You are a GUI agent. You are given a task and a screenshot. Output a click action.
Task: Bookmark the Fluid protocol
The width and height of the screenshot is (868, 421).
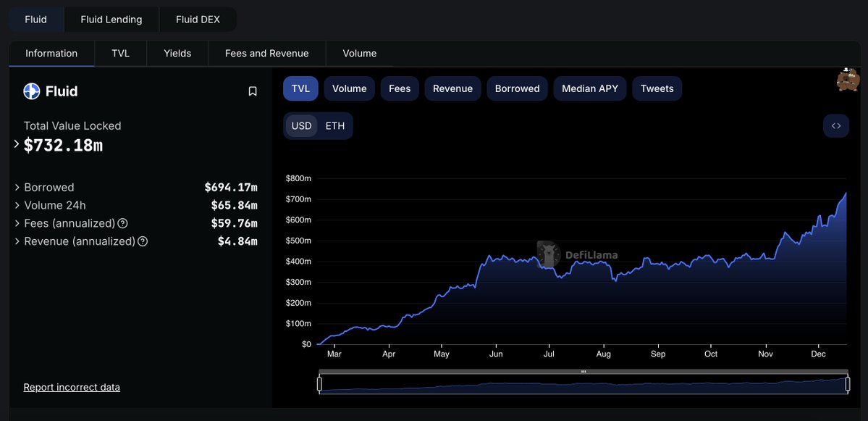pyautogui.click(x=253, y=91)
